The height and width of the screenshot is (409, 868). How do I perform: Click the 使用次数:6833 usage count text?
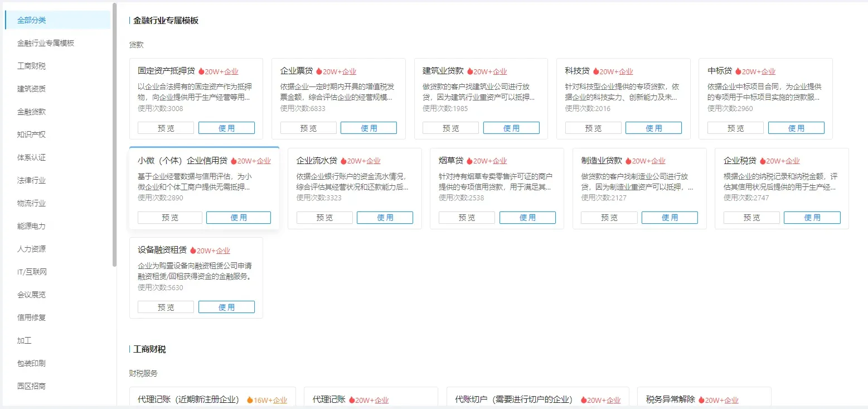[x=303, y=108]
